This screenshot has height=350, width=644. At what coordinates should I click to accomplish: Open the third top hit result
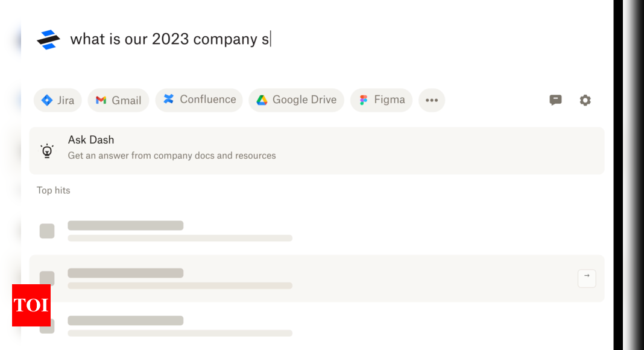(317, 326)
